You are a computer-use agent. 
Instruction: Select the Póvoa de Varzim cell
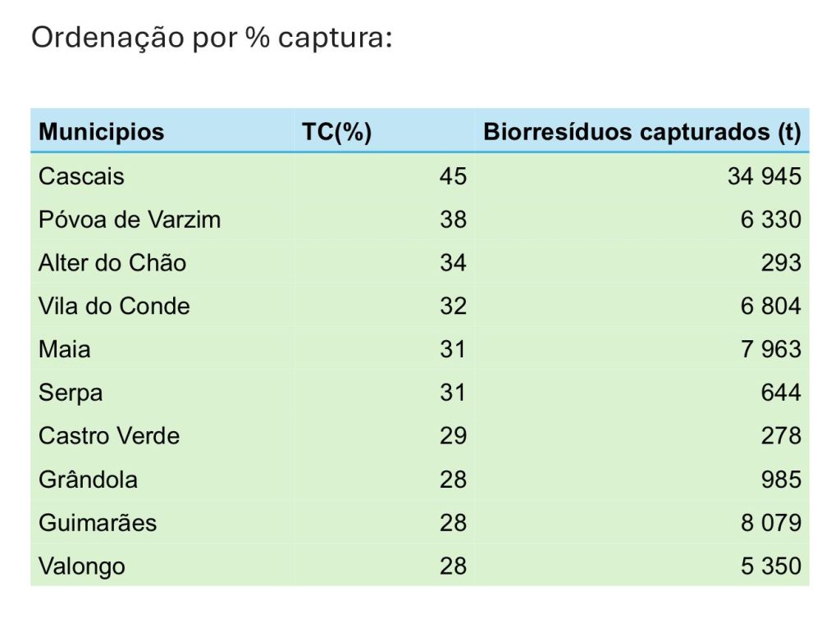coord(130,220)
